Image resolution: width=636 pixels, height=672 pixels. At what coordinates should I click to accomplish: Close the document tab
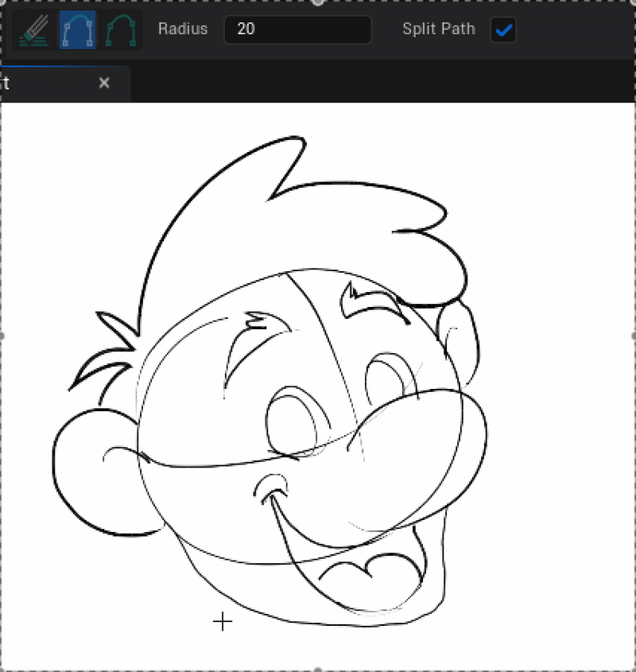click(x=104, y=83)
